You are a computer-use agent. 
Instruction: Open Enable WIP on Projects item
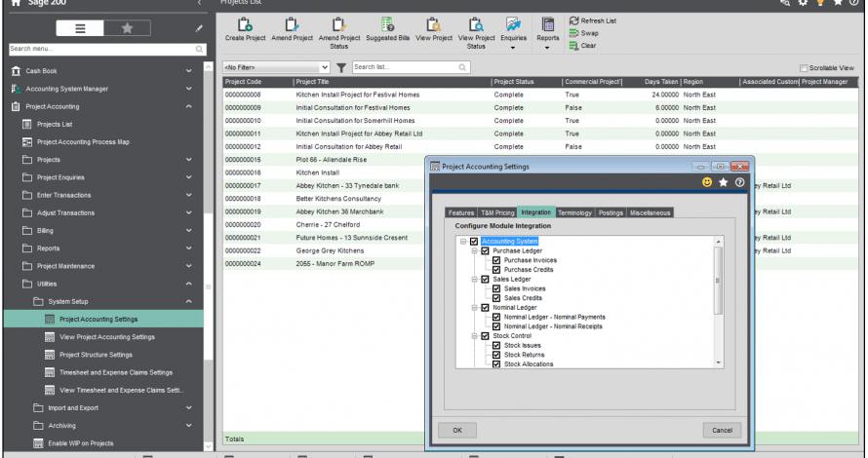coord(80,443)
